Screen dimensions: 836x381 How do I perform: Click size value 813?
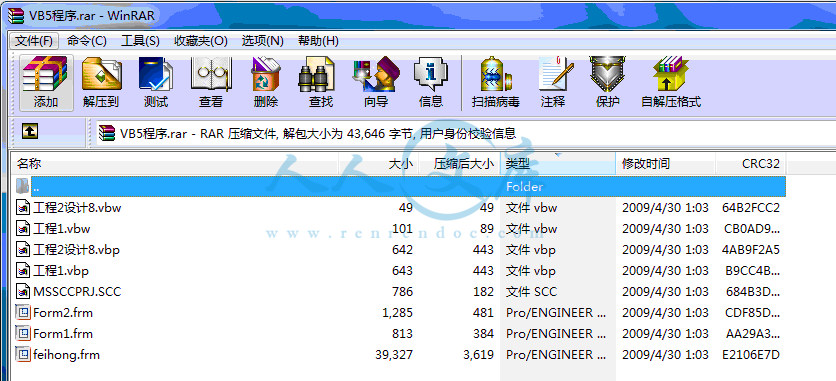click(403, 334)
